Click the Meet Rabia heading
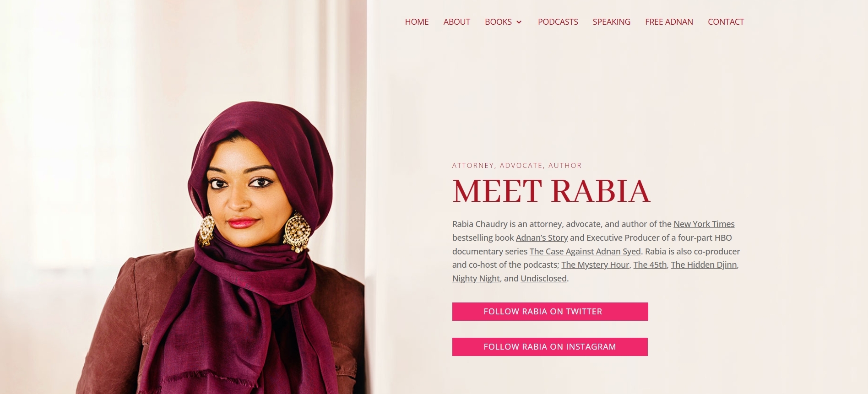Viewport: 868px width, 394px height. point(551,191)
